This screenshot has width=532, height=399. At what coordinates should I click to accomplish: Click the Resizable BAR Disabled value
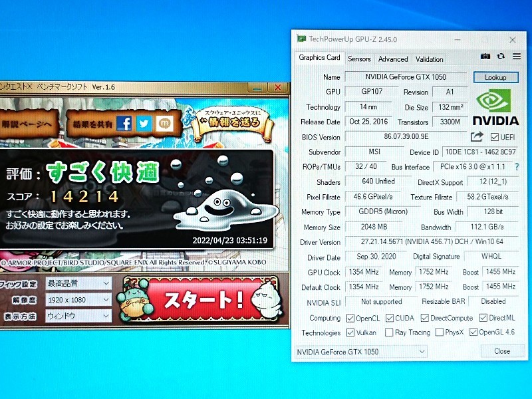(x=493, y=301)
